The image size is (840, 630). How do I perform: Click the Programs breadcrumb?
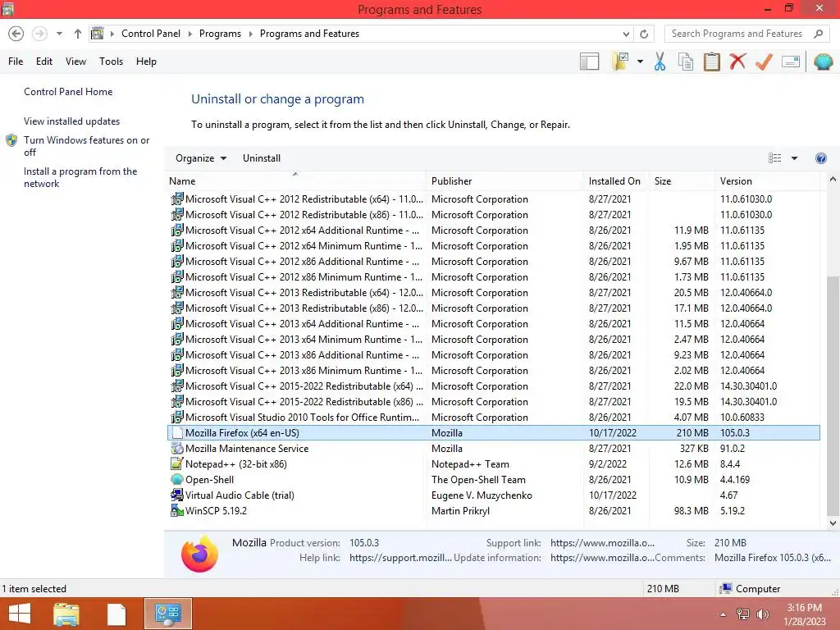[x=220, y=34]
